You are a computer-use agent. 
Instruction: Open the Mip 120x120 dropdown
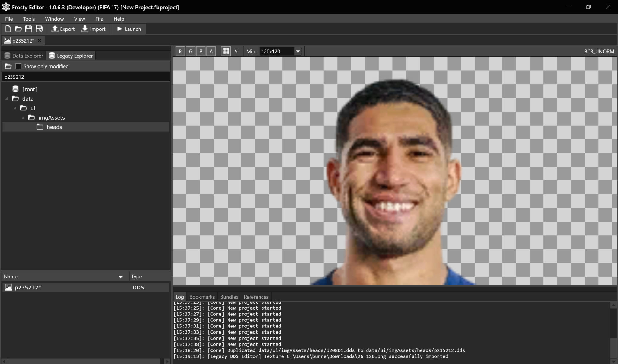pos(298,51)
